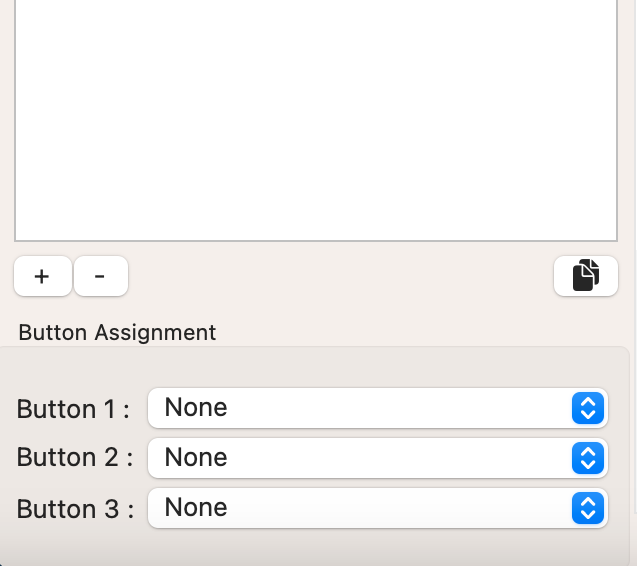Remove selected entry with minus button
The image size is (637, 566).
point(101,276)
